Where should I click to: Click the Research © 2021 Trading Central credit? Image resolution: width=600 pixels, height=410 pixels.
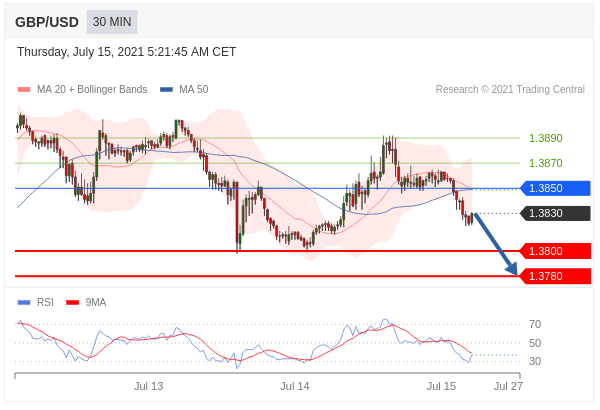click(510, 90)
